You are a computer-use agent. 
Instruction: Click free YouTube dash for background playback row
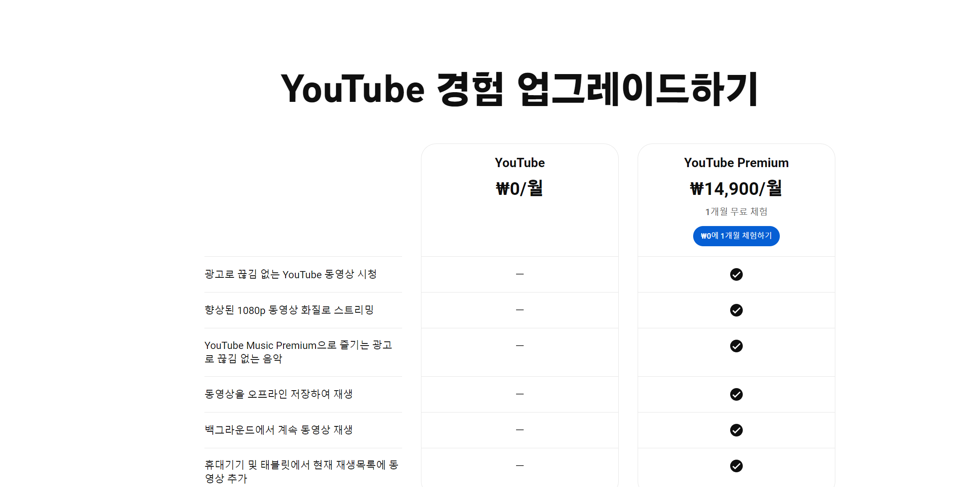pos(520,430)
